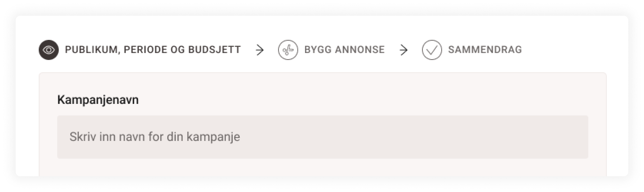Click the word "BUDSJETT" in the first step
This screenshot has height=192, width=644.
click(x=214, y=50)
